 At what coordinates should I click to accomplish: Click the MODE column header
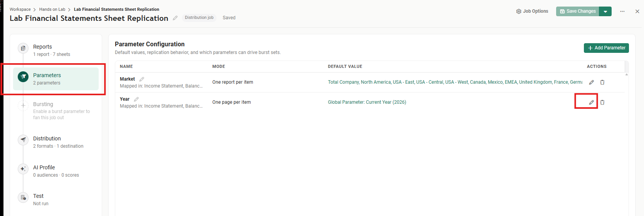click(219, 66)
